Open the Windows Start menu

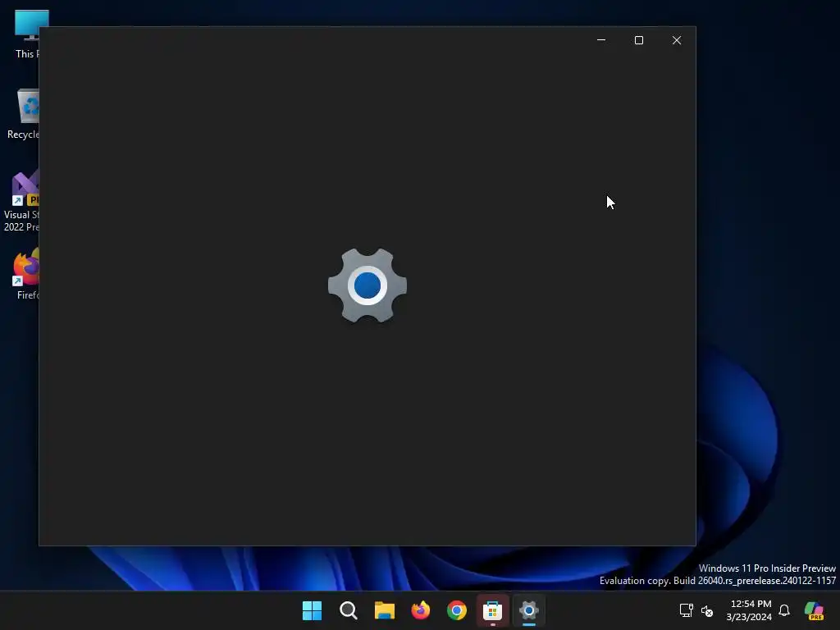[312, 610]
